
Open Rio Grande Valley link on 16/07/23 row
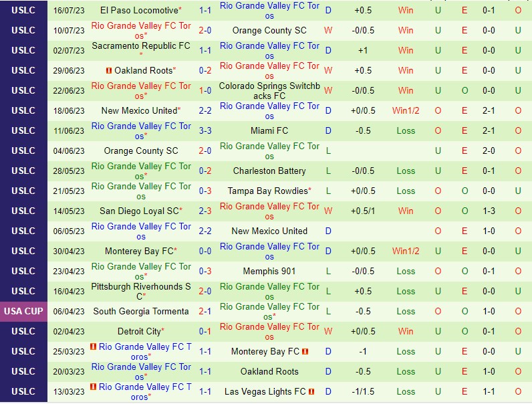269,11
